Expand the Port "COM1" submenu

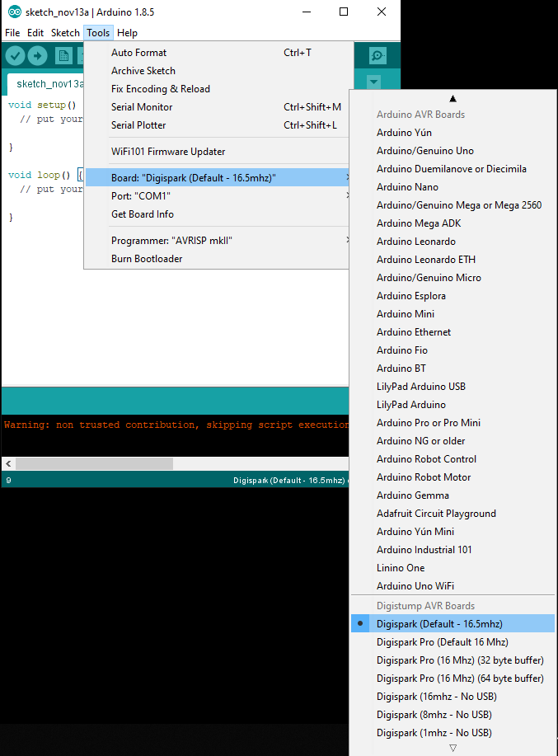coord(217,196)
